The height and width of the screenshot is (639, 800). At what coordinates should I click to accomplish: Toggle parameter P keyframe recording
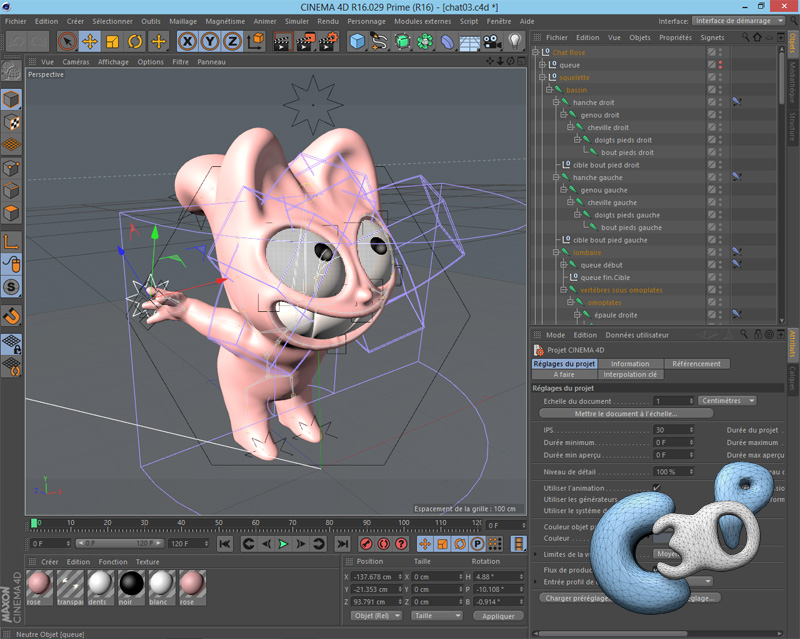tap(477, 544)
